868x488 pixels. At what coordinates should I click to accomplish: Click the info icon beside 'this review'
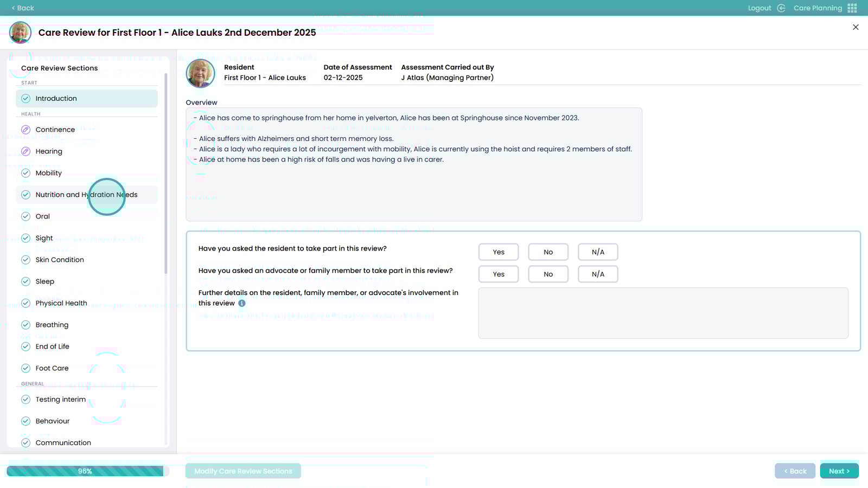pyautogui.click(x=242, y=303)
